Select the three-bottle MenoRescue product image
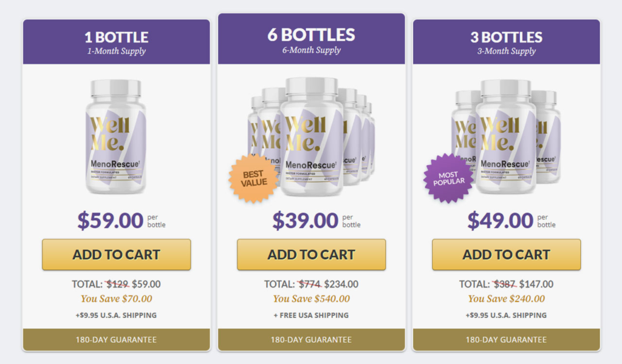The width and height of the screenshot is (622, 364). pyautogui.click(x=506, y=136)
